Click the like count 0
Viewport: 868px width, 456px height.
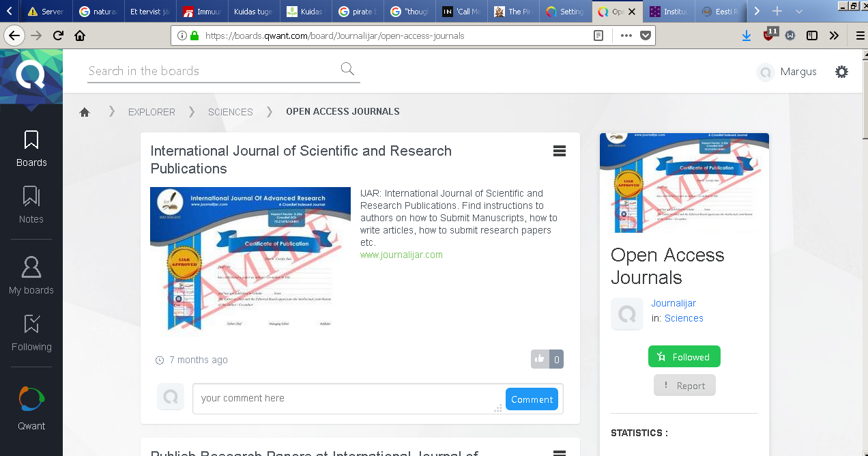coord(557,359)
